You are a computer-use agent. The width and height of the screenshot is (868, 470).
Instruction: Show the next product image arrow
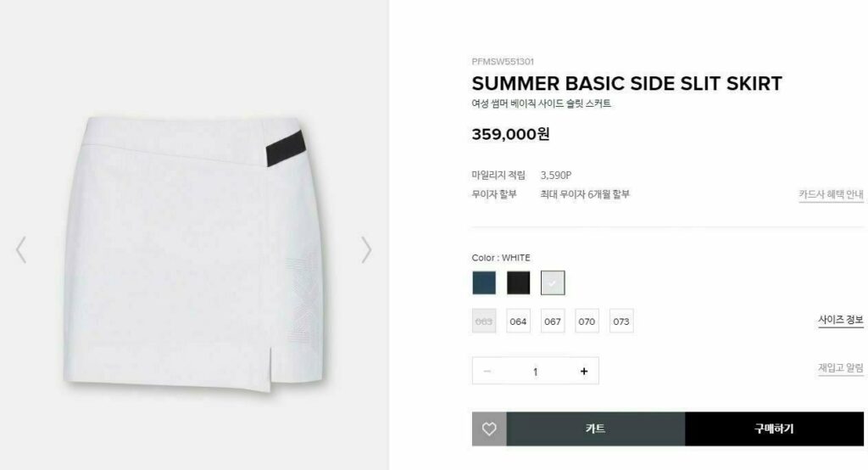point(366,249)
